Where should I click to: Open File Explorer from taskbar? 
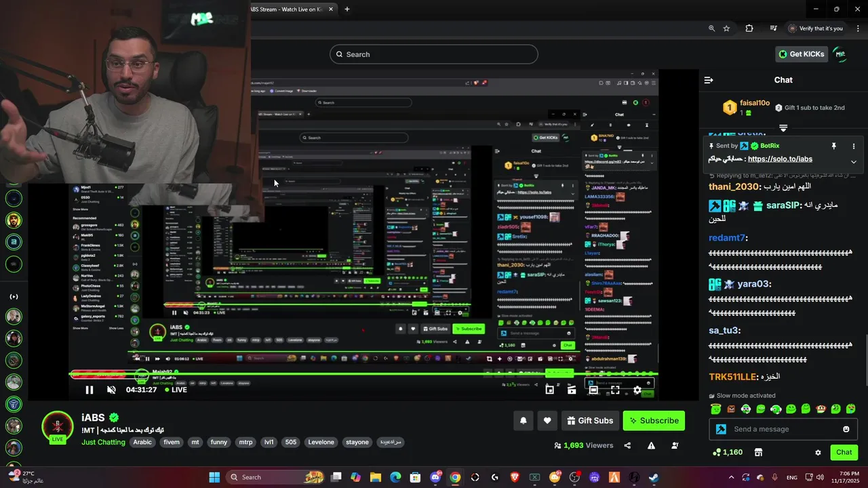pyautogui.click(x=376, y=477)
